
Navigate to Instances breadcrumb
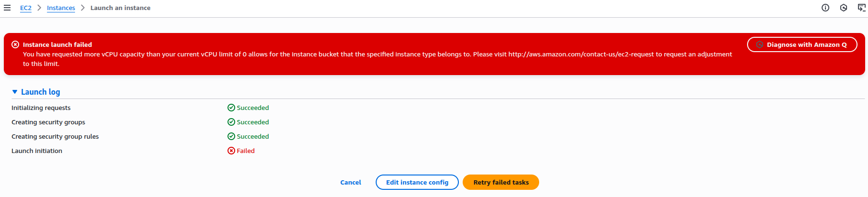click(61, 8)
